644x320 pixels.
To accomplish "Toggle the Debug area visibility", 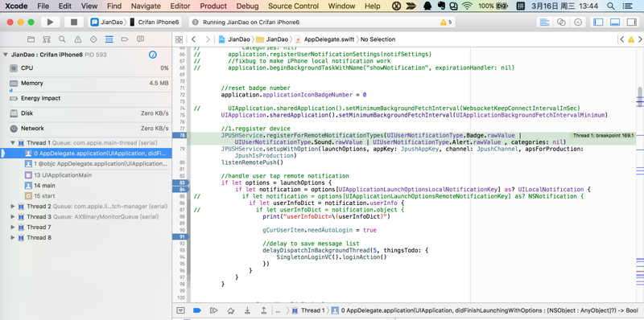I will tap(615, 23).
